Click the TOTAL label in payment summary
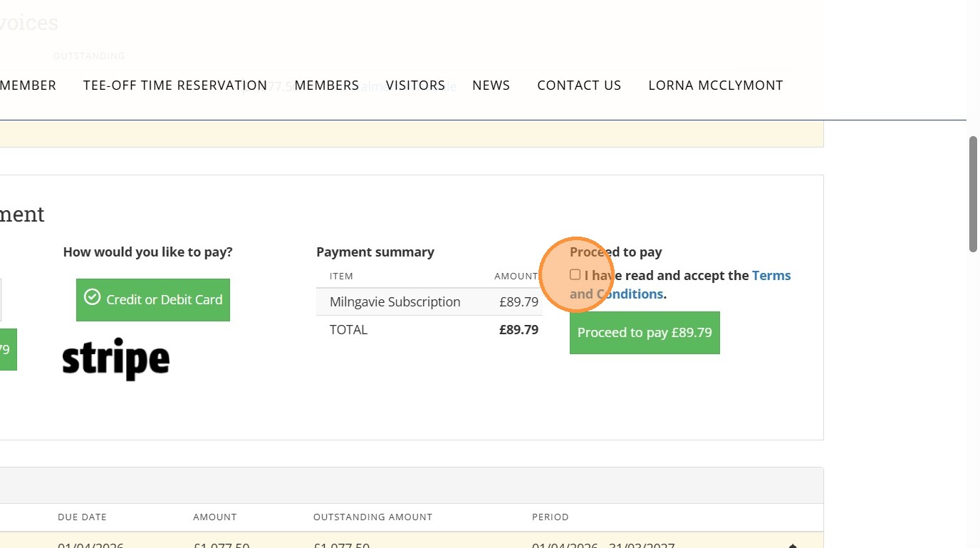This screenshot has width=980, height=548. pyautogui.click(x=349, y=330)
